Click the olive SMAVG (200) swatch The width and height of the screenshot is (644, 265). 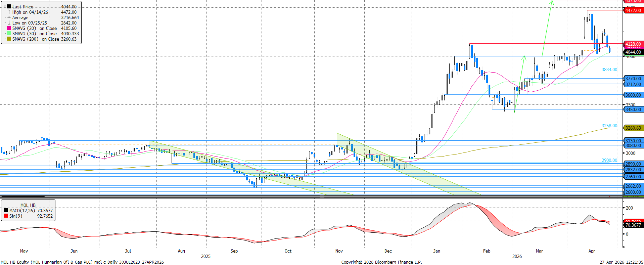click(9, 39)
